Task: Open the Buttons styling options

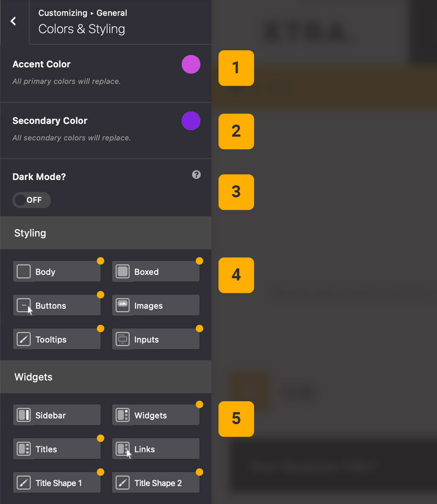Action: (57, 306)
